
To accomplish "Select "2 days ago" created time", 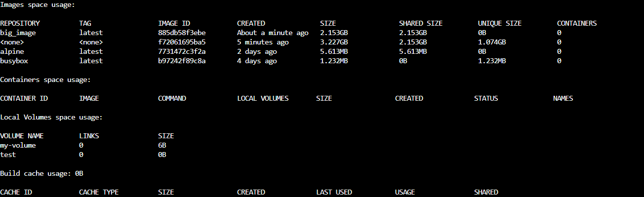I will [257, 51].
